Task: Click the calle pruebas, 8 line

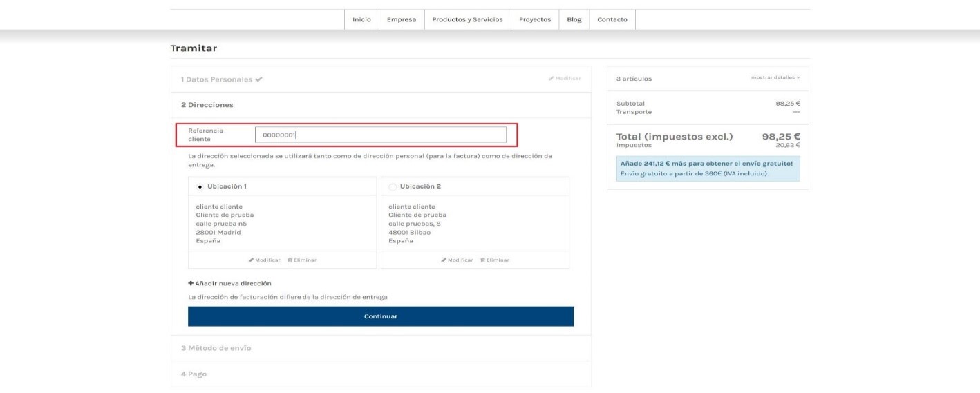Action: click(x=415, y=224)
